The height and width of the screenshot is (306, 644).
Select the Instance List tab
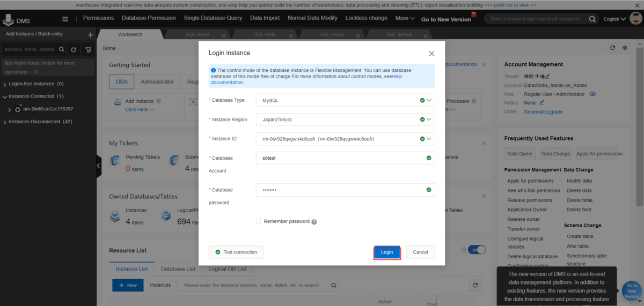132,268
